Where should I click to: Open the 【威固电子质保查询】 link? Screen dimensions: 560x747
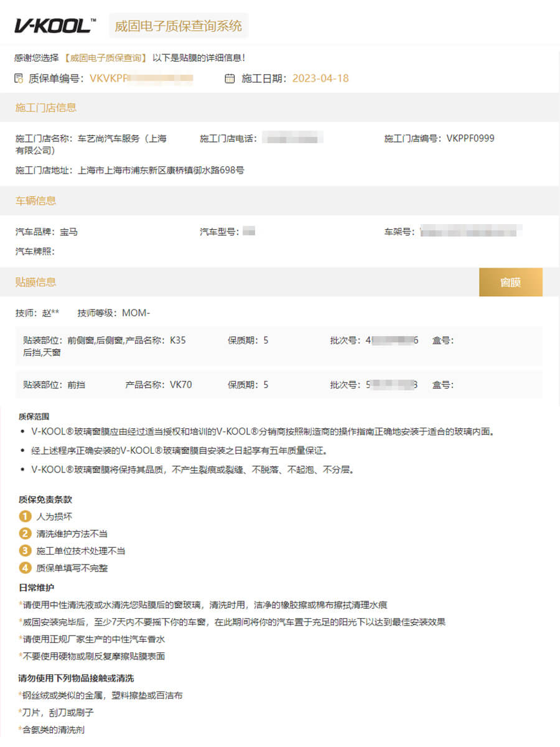coord(106,58)
